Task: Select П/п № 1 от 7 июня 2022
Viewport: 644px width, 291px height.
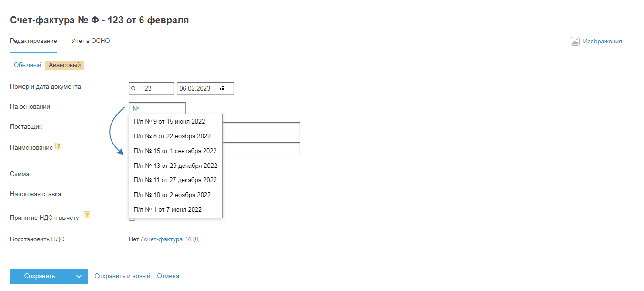Action: coord(168,210)
